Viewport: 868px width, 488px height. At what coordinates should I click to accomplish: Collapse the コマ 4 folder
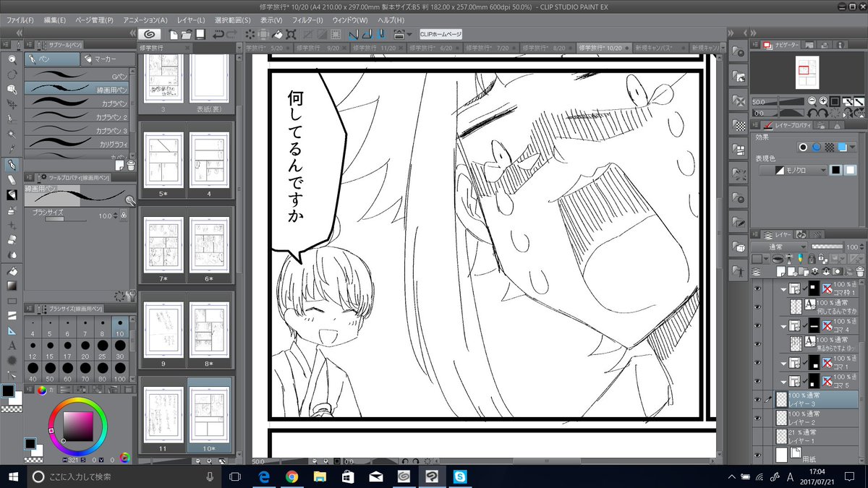click(785, 325)
